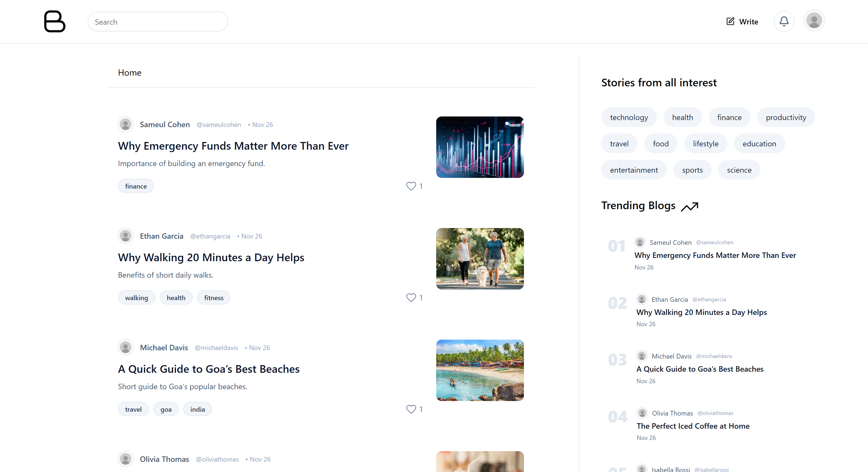Select the Home tab

pyautogui.click(x=129, y=73)
